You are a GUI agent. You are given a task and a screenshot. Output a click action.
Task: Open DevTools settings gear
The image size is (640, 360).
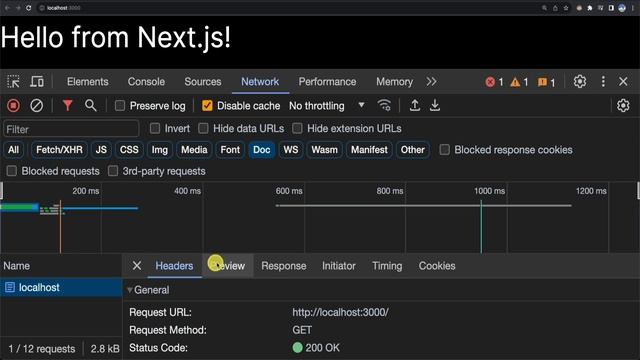[580, 82]
